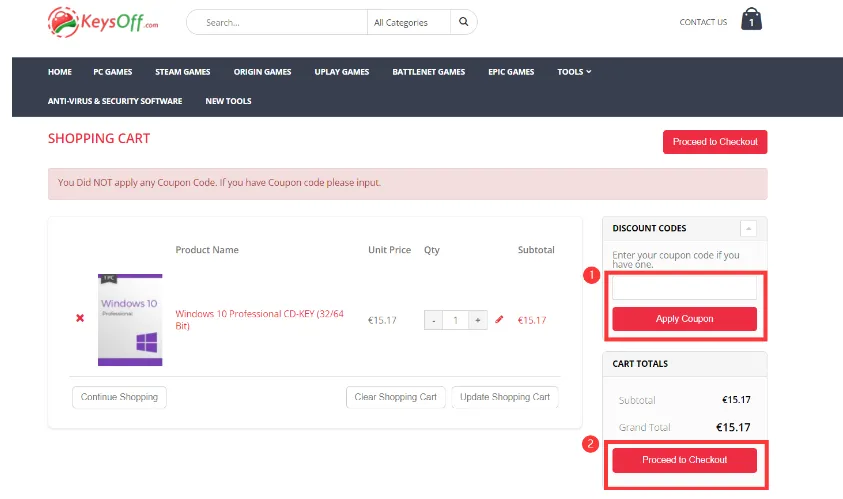The height and width of the screenshot is (499, 843).
Task: Click Clear Shopping Cart button
Action: click(x=395, y=397)
